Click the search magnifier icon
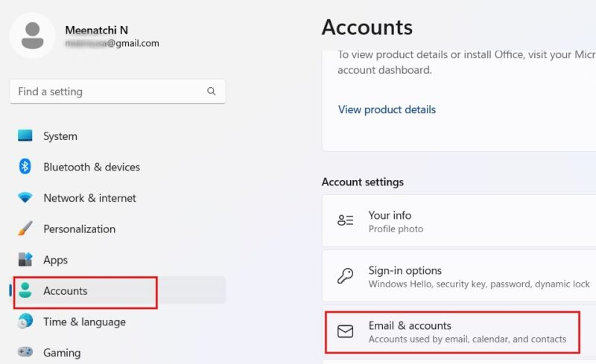This screenshot has width=596, height=364. click(x=212, y=92)
